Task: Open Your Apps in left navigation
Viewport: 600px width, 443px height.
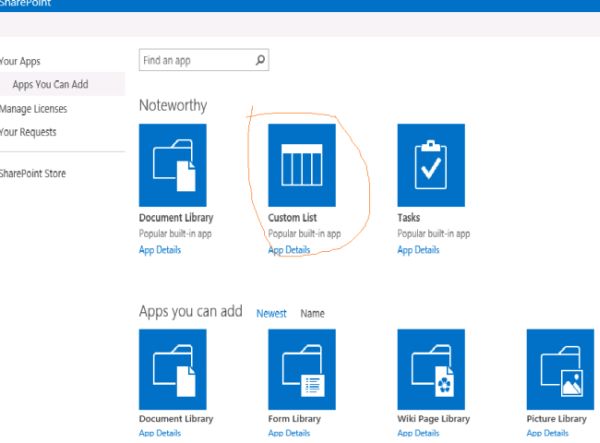Action: tap(20, 61)
